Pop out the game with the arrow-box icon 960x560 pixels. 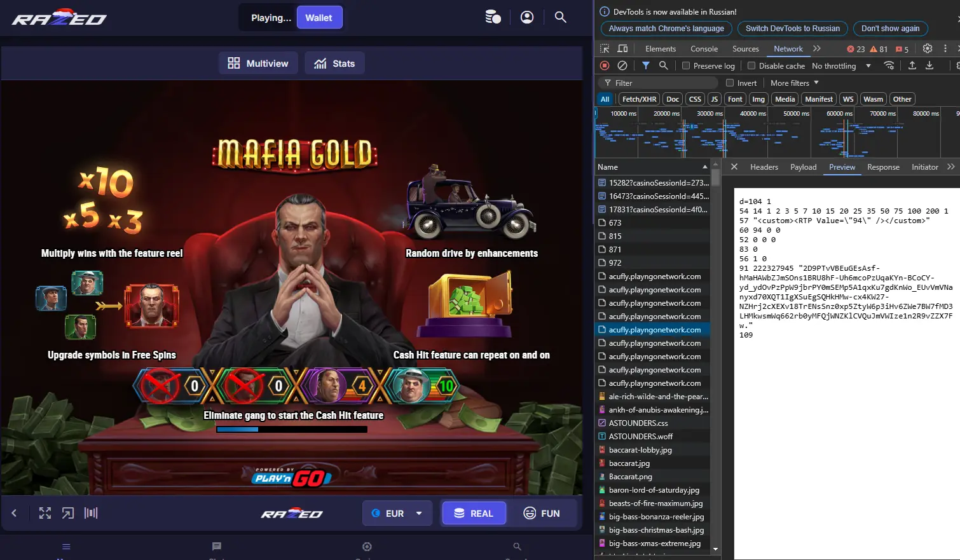(x=68, y=513)
